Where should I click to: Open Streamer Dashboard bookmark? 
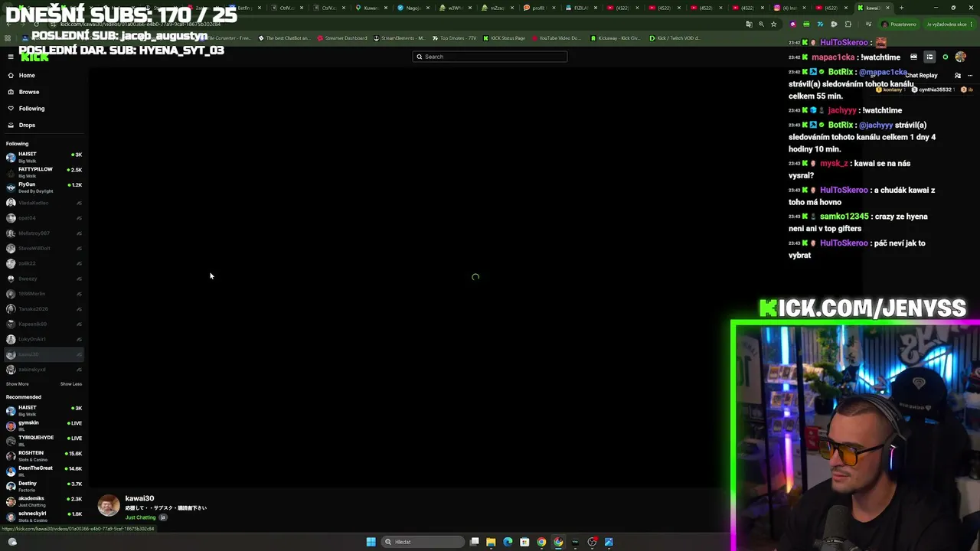coord(342,38)
